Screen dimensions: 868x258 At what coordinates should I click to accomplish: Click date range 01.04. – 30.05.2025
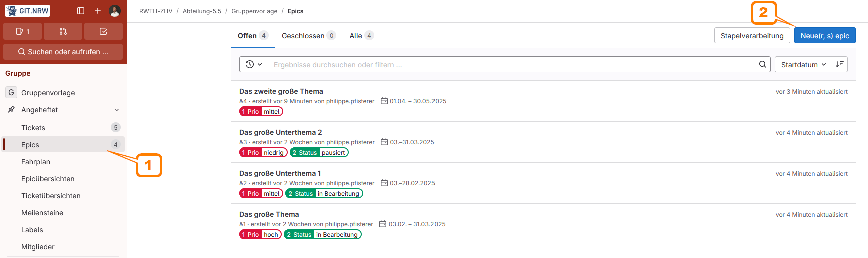418,101
